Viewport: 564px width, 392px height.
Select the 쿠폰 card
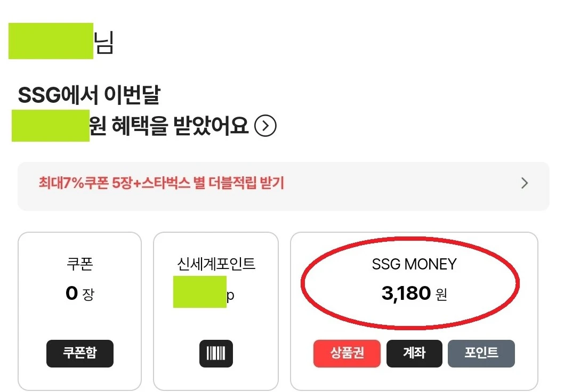click(x=79, y=311)
